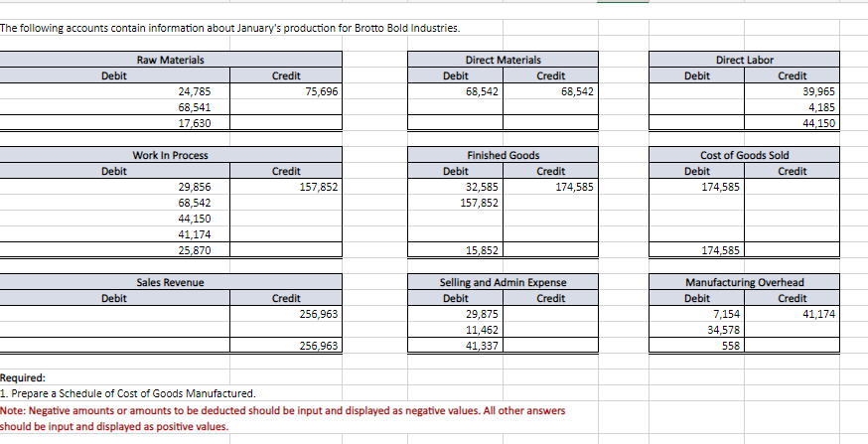This screenshot has width=868, height=444.
Task: Click the Credit label under Raw Materials
Action: click(286, 75)
